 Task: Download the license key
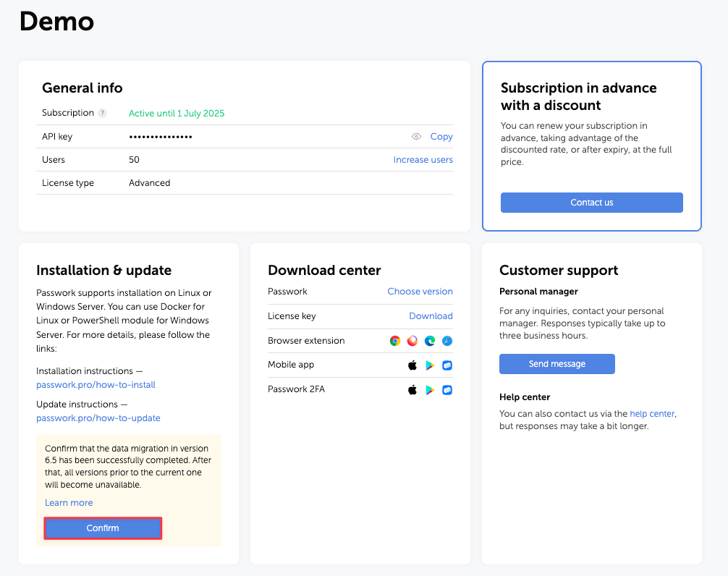coord(431,316)
